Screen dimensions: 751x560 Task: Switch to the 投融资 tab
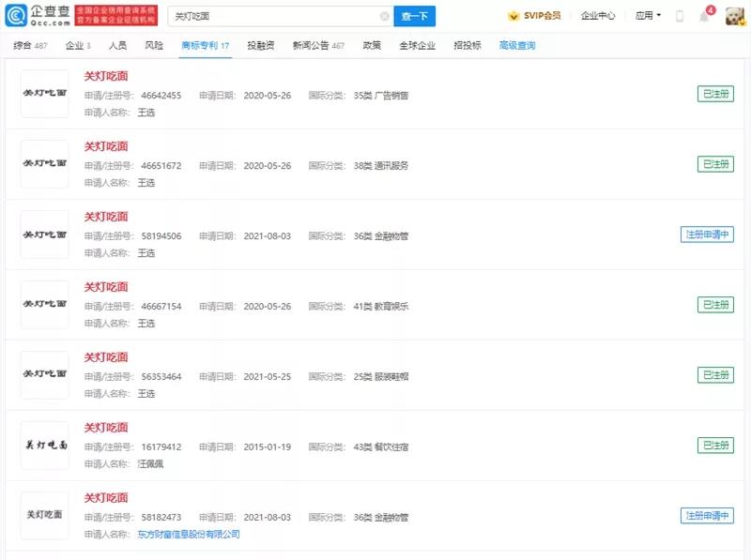pos(261,45)
